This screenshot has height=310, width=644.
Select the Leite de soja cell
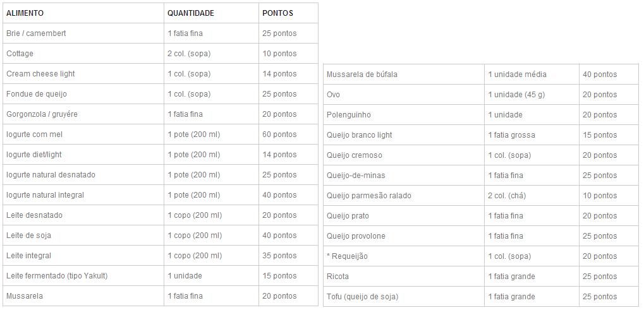pos(28,235)
